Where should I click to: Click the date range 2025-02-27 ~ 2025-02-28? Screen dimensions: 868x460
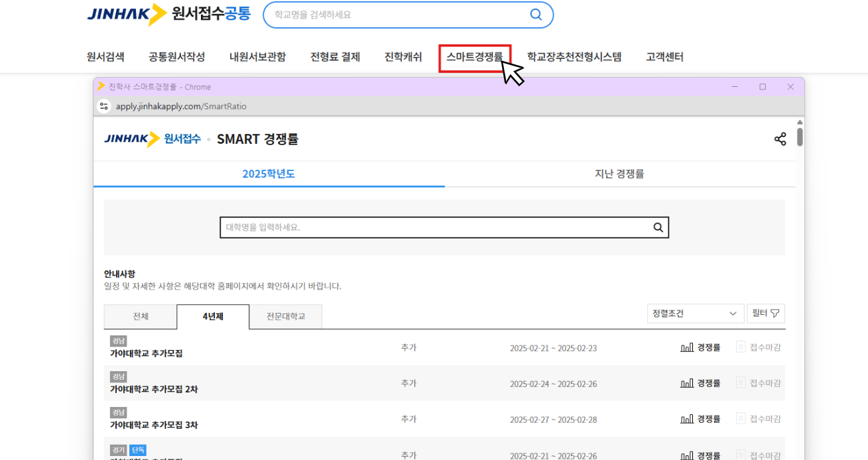[x=553, y=420]
